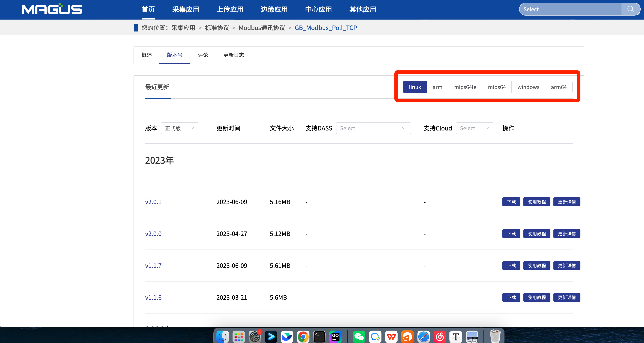Open WPS Office from the dock

[391, 336]
